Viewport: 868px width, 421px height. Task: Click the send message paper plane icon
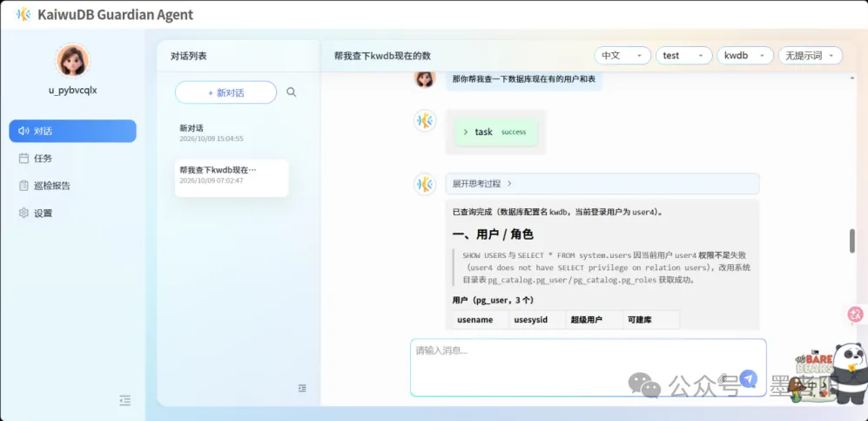coord(748,378)
